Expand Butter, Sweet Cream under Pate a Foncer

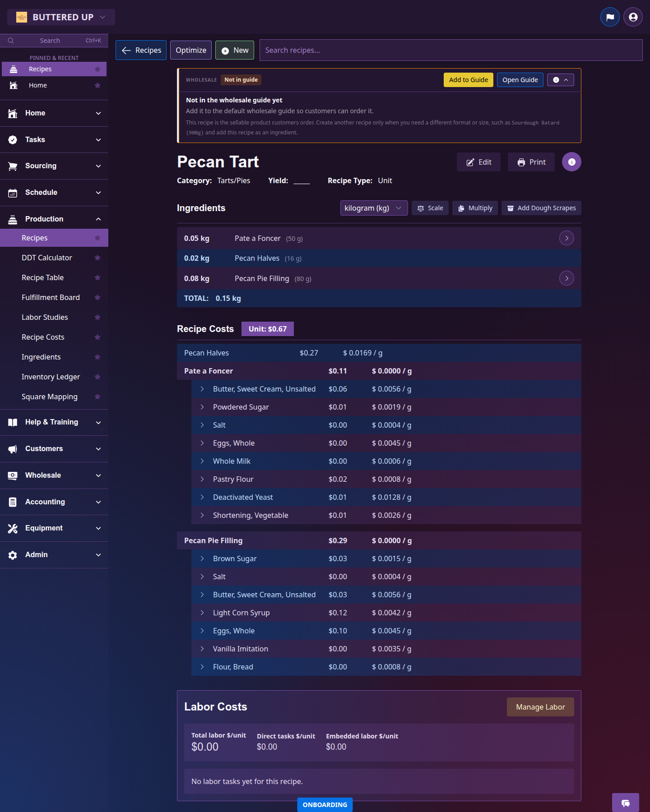tap(202, 389)
